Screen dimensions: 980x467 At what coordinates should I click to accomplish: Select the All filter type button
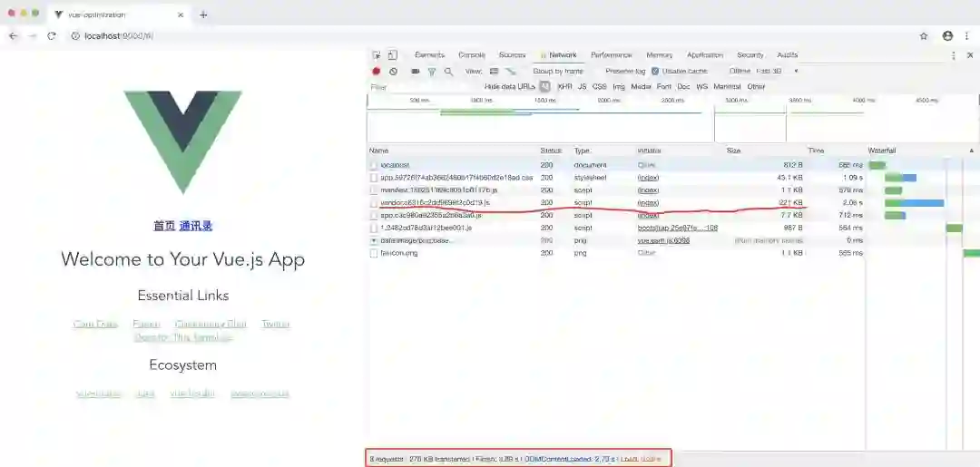point(545,87)
